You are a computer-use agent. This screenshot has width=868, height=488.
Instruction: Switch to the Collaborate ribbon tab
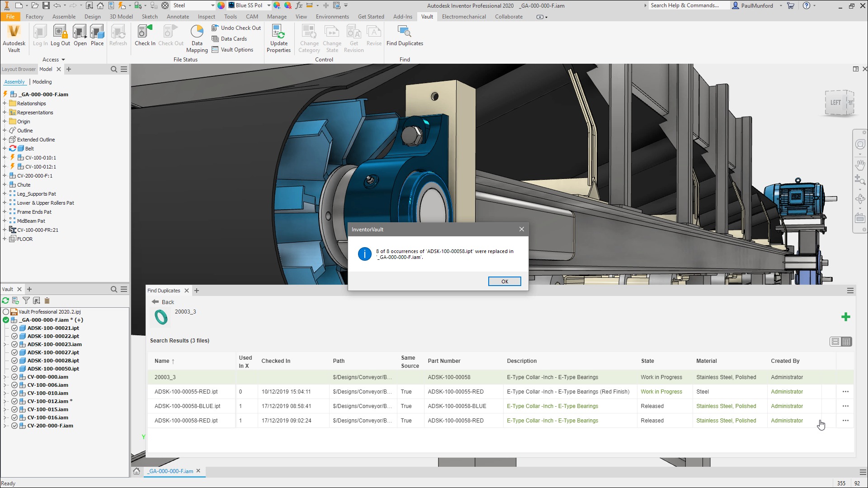point(509,17)
